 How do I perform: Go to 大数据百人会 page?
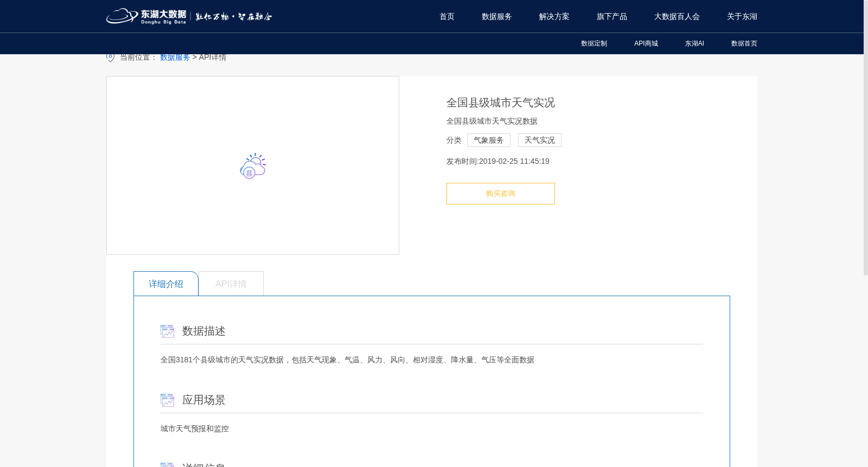677,16
